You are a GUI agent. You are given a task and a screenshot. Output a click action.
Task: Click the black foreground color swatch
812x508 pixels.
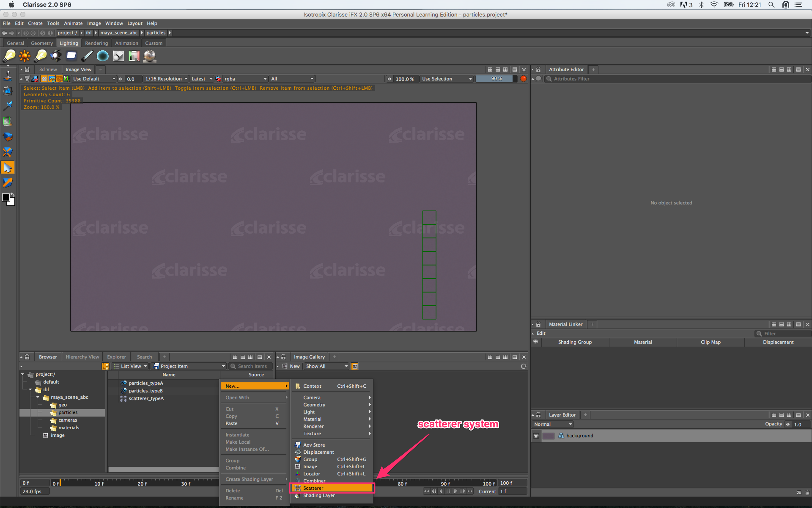pyautogui.click(x=6, y=198)
